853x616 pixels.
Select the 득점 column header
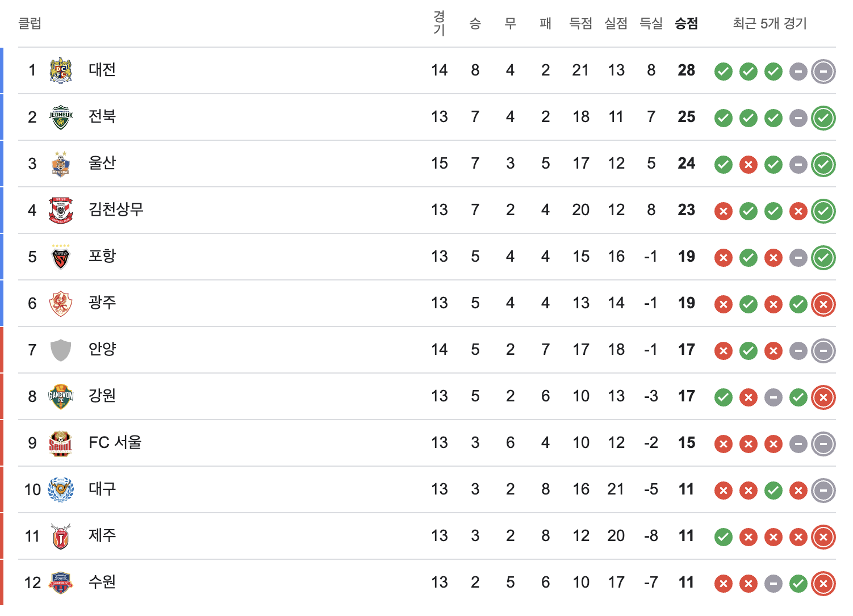point(580,23)
